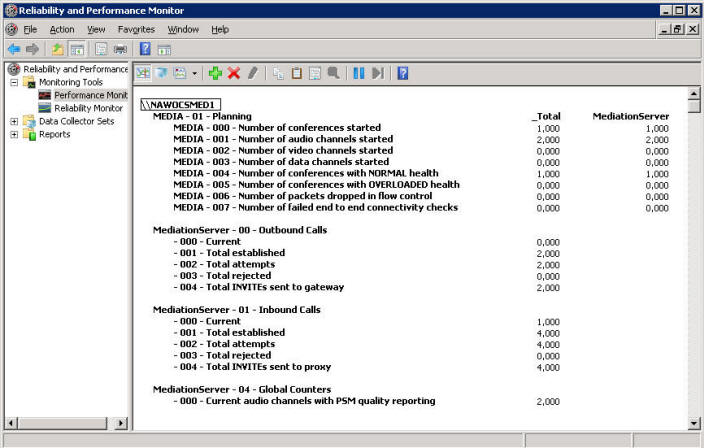
Task: Delete the selected counter with red X
Action: 234,73
